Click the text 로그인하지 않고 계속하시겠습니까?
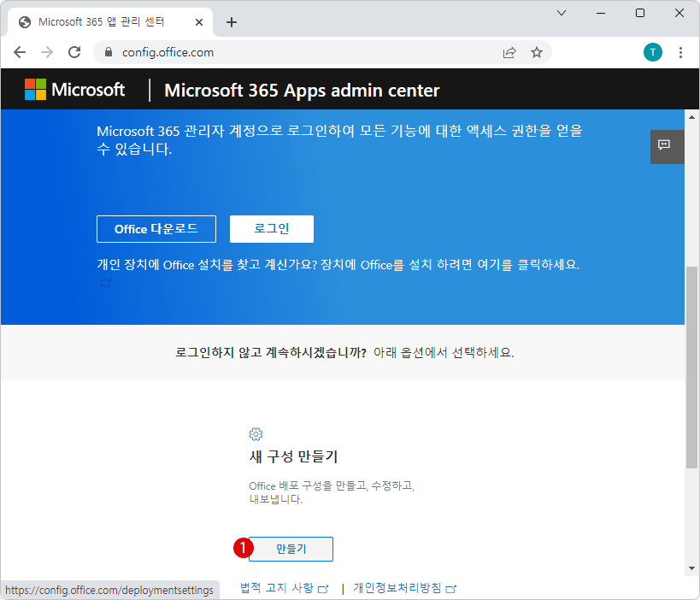700x600 pixels. click(x=271, y=353)
